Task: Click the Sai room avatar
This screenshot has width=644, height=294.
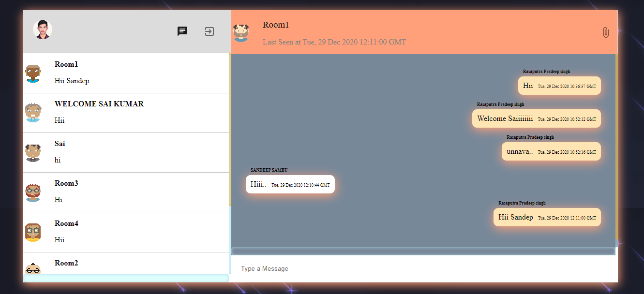Action: (33, 153)
